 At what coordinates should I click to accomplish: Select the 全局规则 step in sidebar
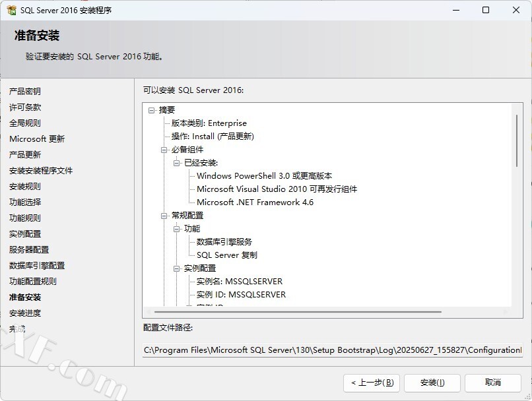click(x=25, y=123)
